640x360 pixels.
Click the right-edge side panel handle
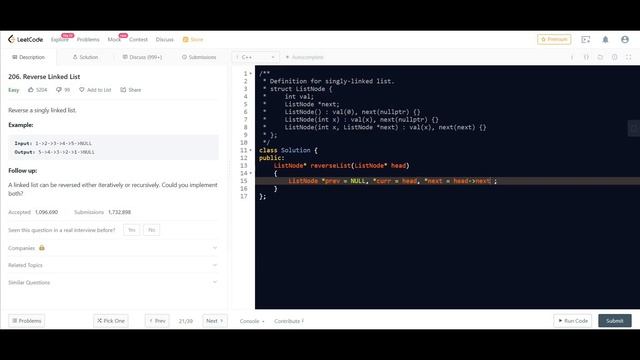coord(633,128)
